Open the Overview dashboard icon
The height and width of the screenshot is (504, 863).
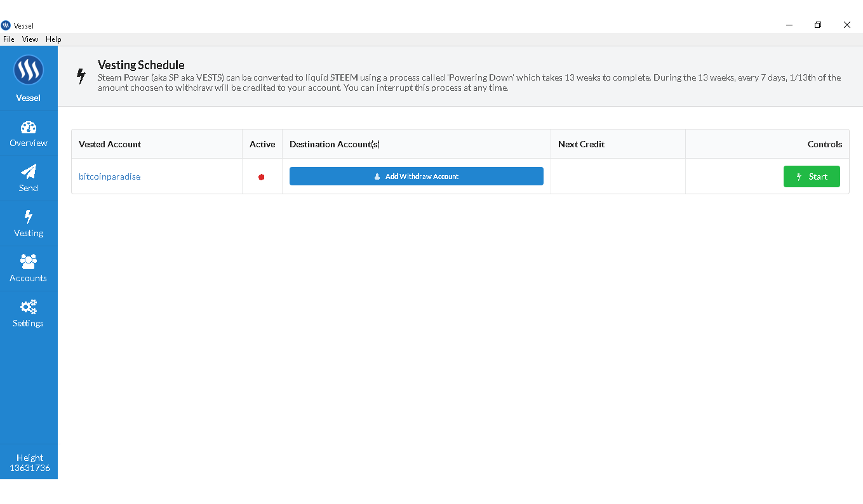29,127
